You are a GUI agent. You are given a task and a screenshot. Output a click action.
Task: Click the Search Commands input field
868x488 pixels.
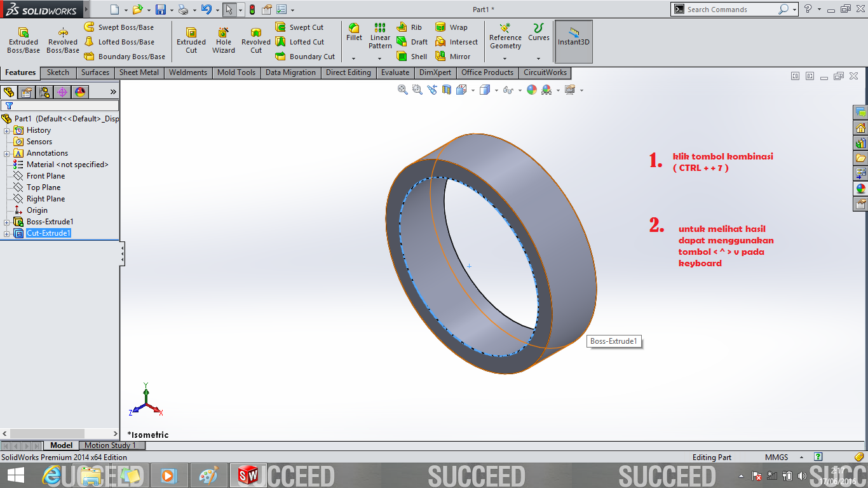tap(731, 9)
